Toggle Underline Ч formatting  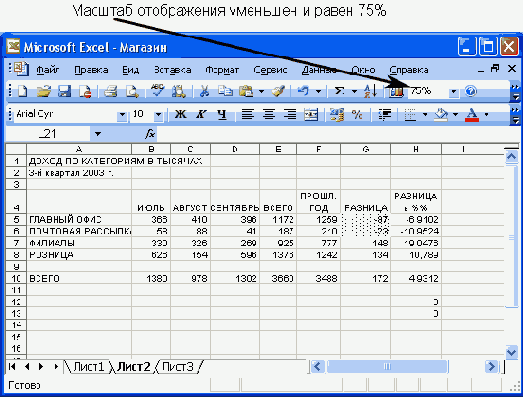222,114
